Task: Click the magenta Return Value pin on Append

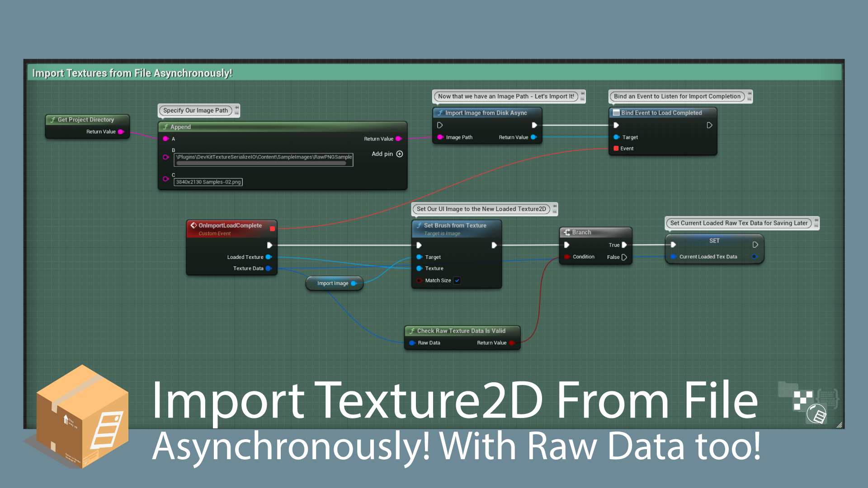Action: click(x=398, y=139)
